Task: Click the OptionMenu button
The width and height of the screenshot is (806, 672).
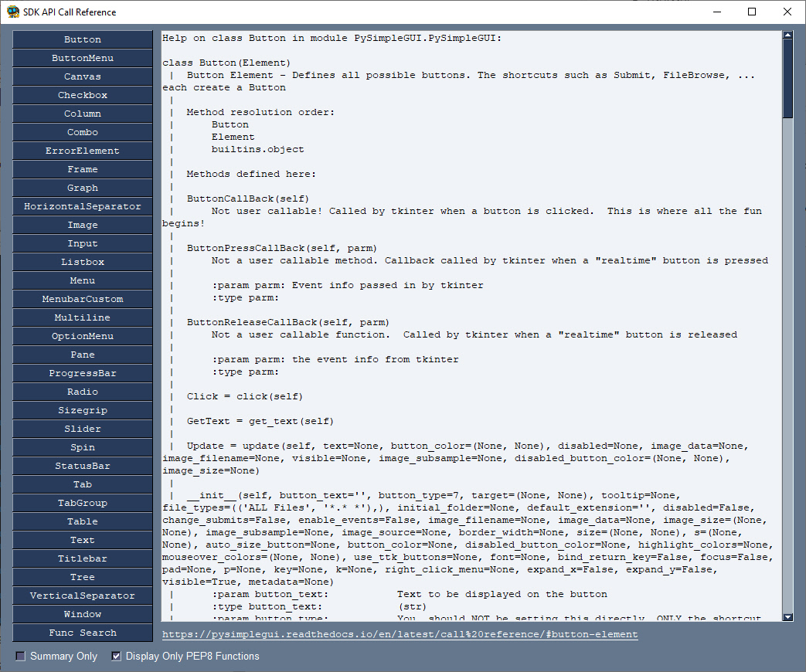Action: click(83, 336)
